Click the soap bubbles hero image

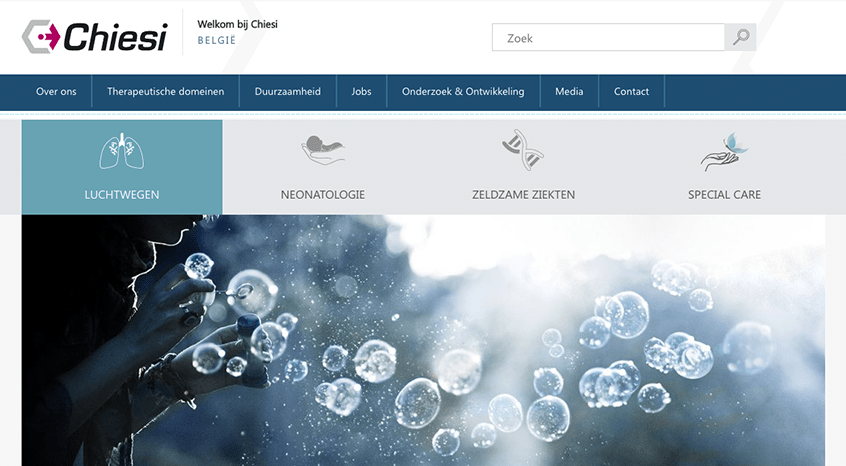point(423,340)
